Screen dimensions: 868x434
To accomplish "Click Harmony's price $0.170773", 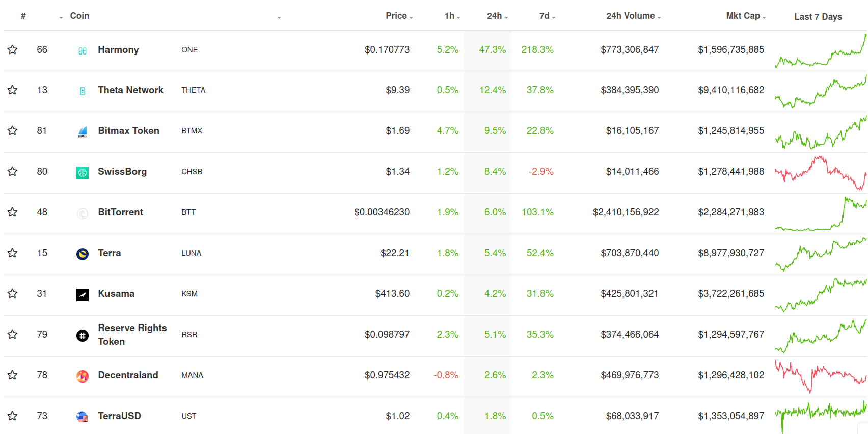I will coord(387,49).
